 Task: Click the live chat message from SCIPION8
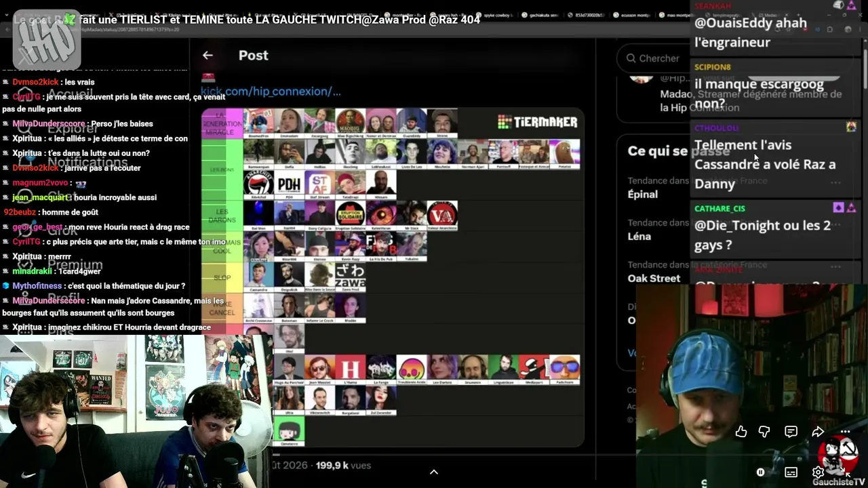click(x=776, y=85)
